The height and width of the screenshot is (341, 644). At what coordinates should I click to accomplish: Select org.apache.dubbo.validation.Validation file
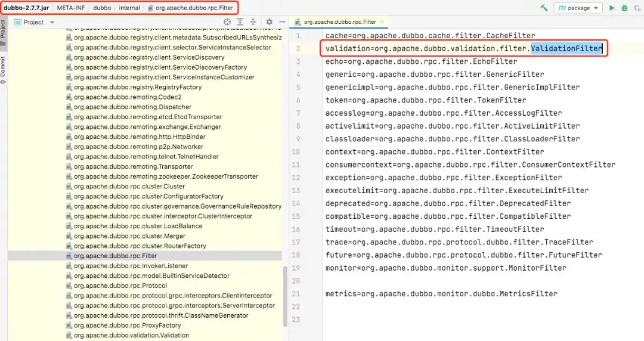[131, 335]
